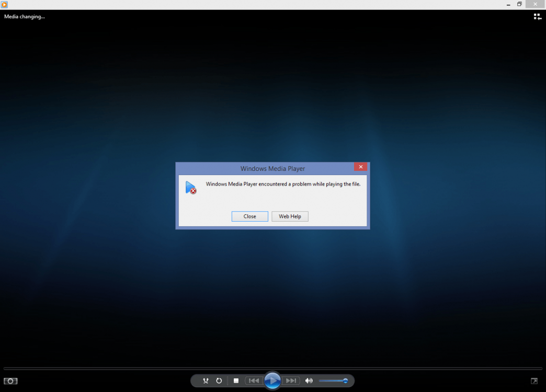Image resolution: width=546 pixels, height=392 pixels.
Task: Go back to the previous track
Action: click(x=254, y=381)
